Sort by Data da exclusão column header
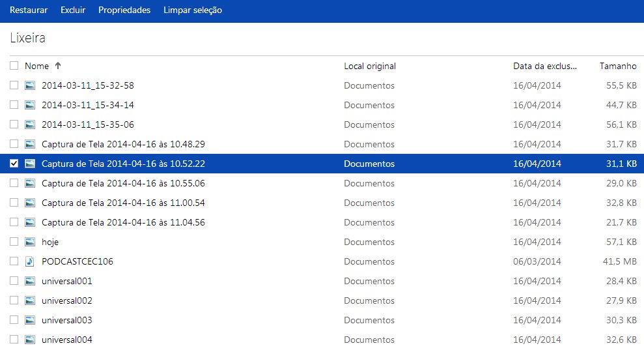The height and width of the screenshot is (350, 644). pos(545,66)
